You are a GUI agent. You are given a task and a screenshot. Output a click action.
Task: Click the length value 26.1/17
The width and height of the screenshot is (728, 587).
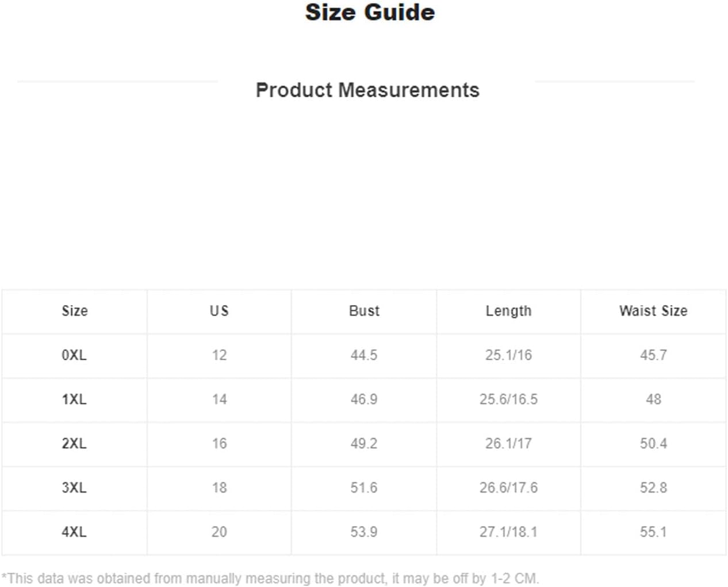(508, 444)
